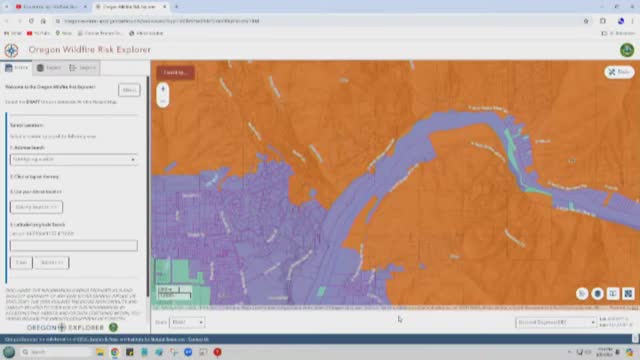Open a new browser tab
Screen dimensions: 640x360
coord(176,7)
